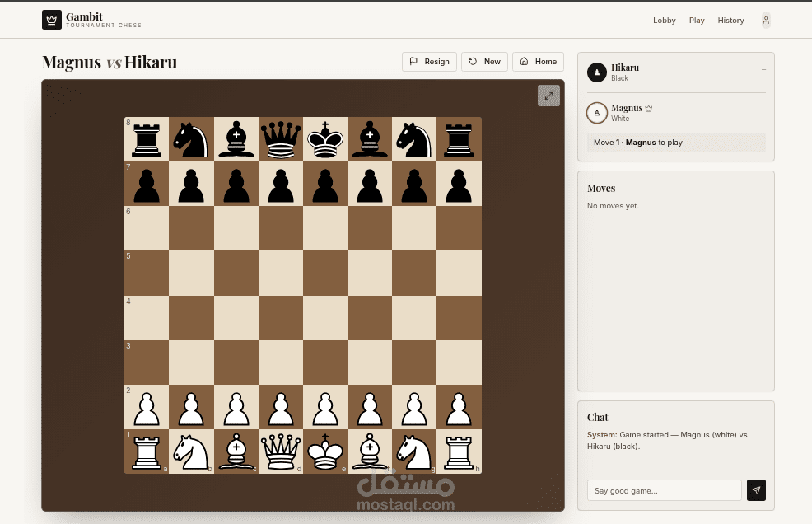Click the restart icon in the New button
The width and height of the screenshot is (812, 524).
coord(471,61)
